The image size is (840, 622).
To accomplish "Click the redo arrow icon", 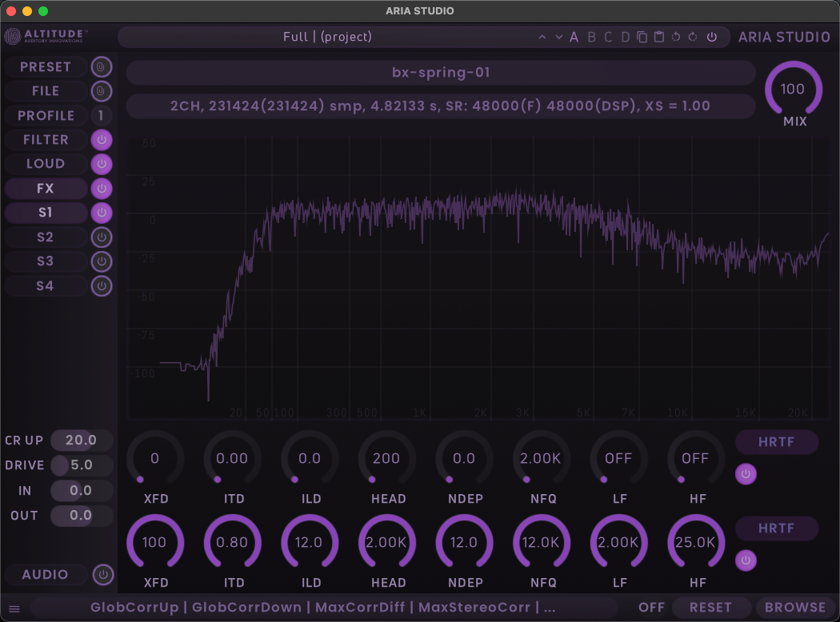I will coord(693,37).
